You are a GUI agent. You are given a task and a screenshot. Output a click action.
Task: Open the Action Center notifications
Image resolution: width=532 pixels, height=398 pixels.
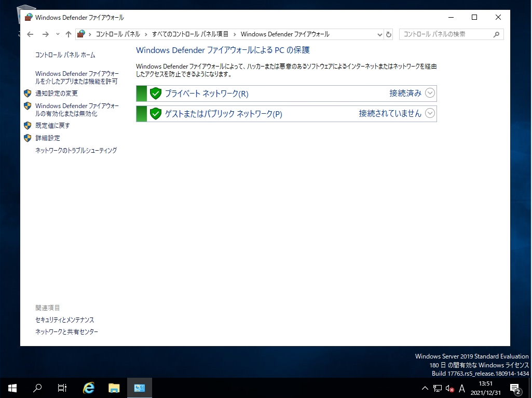(515, 389)
